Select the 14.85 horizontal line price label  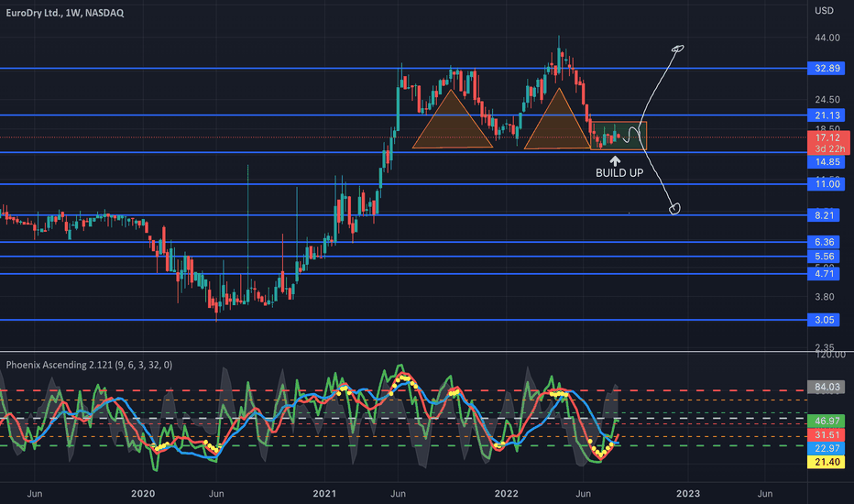[x=827, y=162]
